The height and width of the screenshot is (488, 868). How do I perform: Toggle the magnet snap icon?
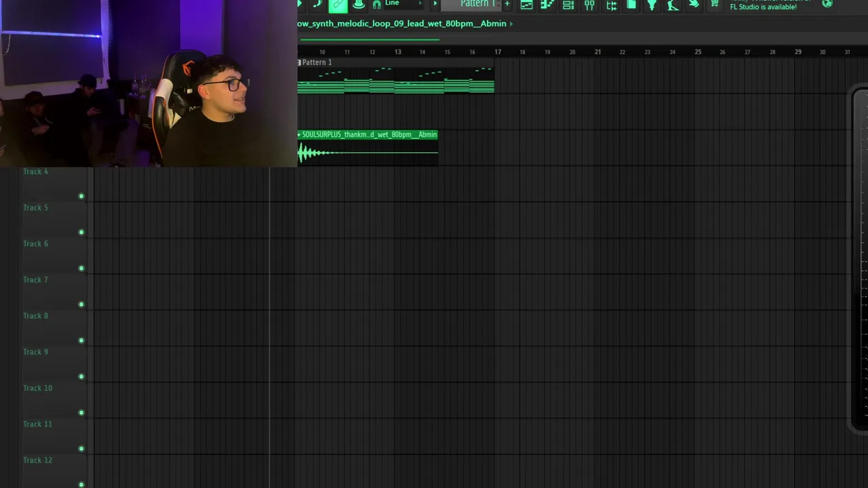pyautogui.click(x=376, y=5)
